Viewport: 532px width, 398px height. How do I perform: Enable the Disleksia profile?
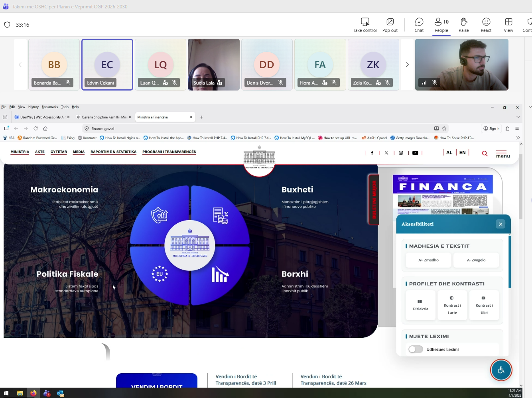coord(420,305)
